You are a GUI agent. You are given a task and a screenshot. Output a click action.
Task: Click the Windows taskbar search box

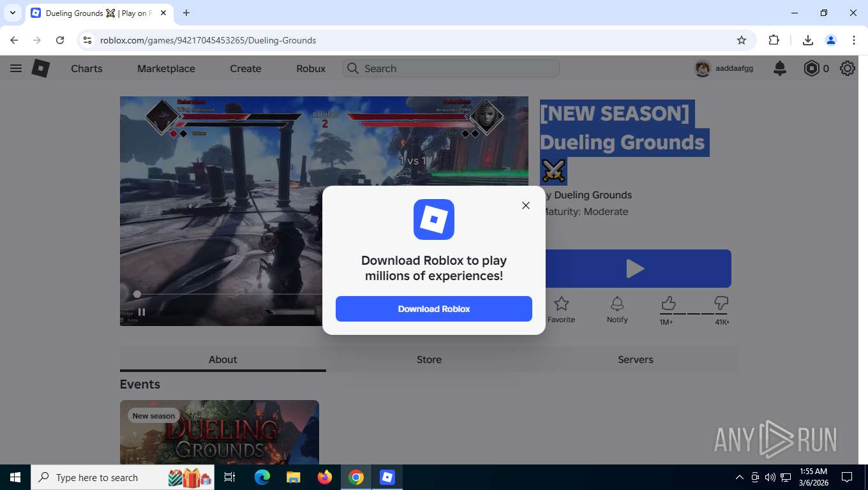(123, 477)
